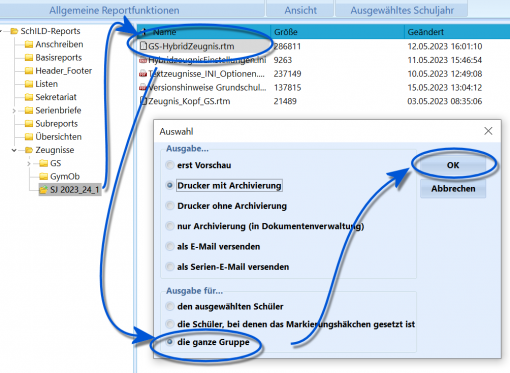Select the Basisreports folder icon
This screenshot has width=510, height=373.
coord(29,58)
